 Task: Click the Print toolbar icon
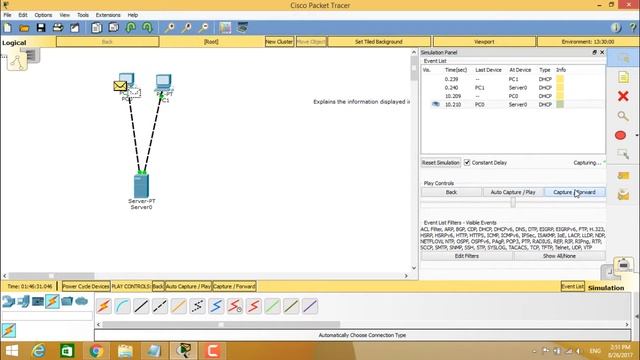[58, 28]
